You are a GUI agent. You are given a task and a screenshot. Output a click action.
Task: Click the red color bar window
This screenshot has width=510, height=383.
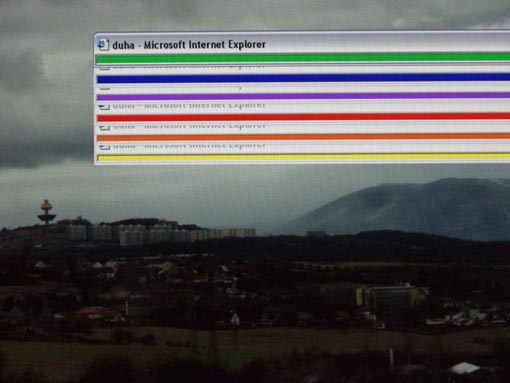point(303,118)
